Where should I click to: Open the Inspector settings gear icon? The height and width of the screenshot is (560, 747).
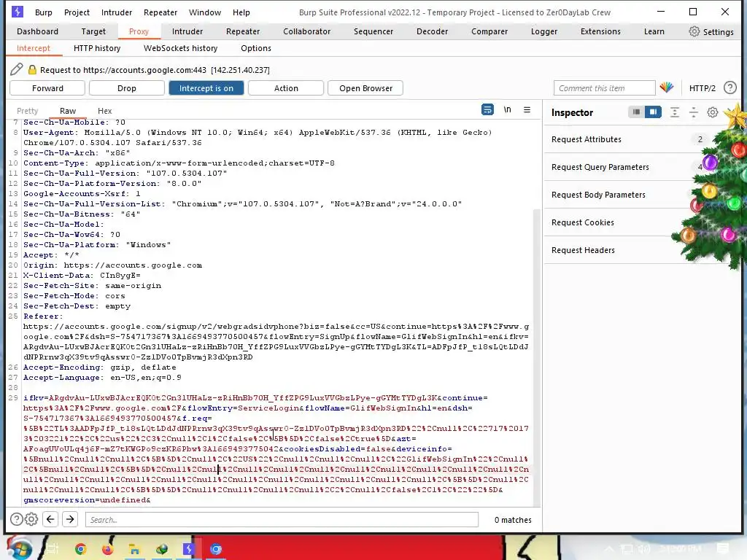pos(713,112)
